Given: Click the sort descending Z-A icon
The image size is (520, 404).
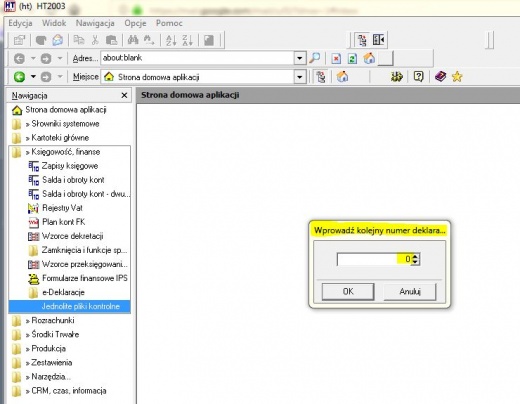Looking at the screenshot, I should (x=187, y=40).
